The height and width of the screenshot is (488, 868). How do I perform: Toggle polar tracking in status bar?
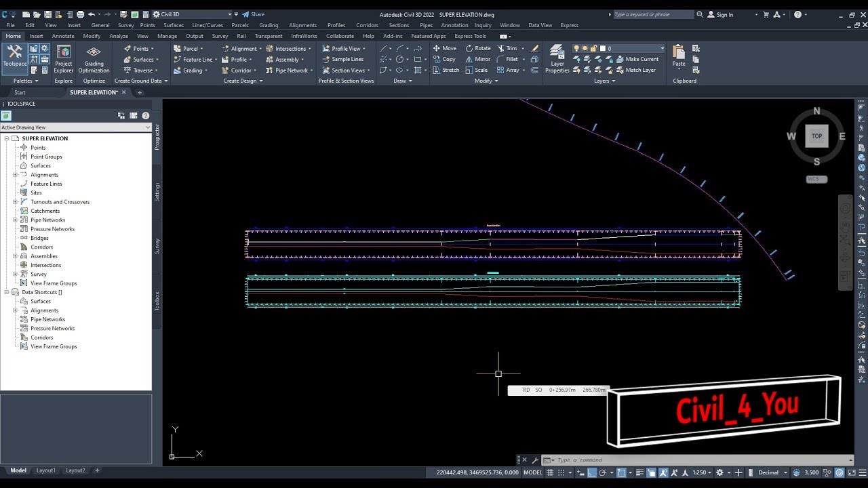(x=604, y=472)
